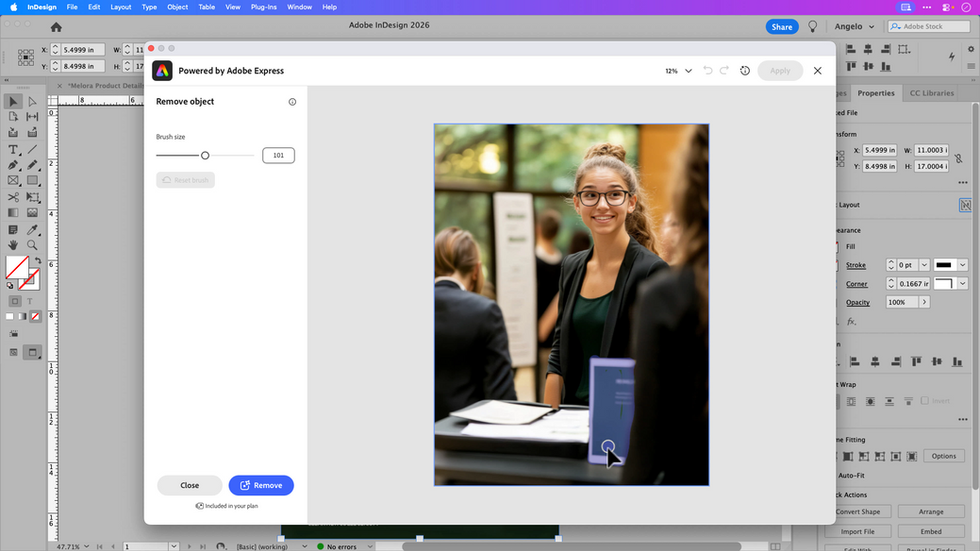980x551 pixels.
Task: Select the Gap tool
Action: [32, 117]
